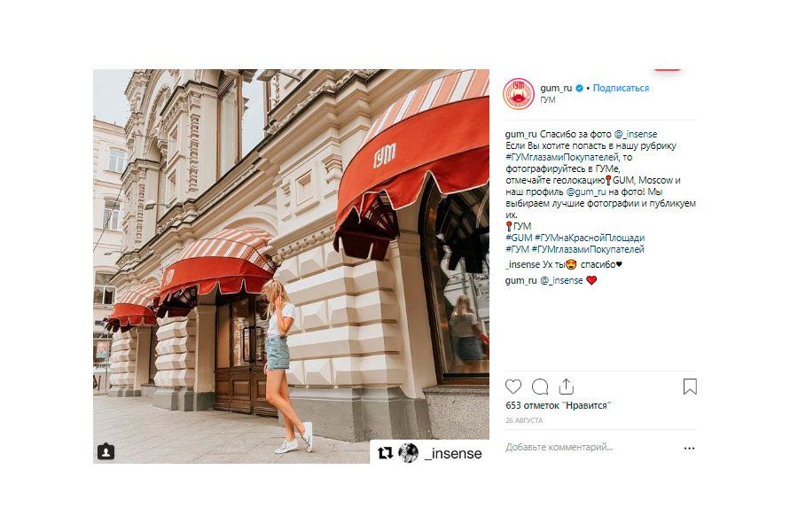Show tagged people icon on the photo
This screenshot has height=532, width=798.
click(106, 451)
